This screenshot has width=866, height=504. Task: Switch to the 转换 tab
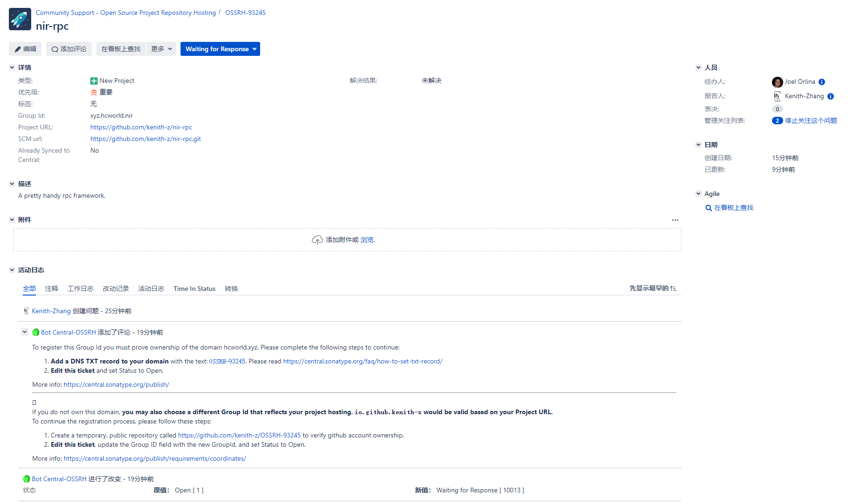click(x=231, y=289)
